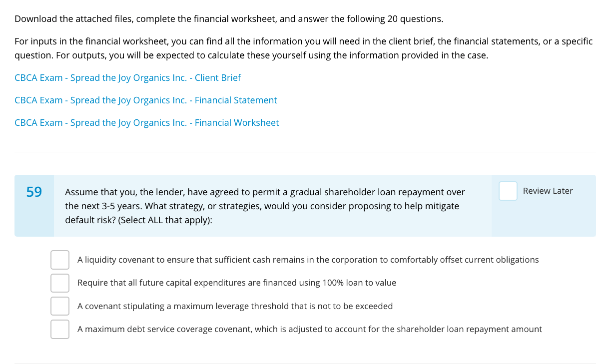Click the 'Review Later' label text

[548, 191]
